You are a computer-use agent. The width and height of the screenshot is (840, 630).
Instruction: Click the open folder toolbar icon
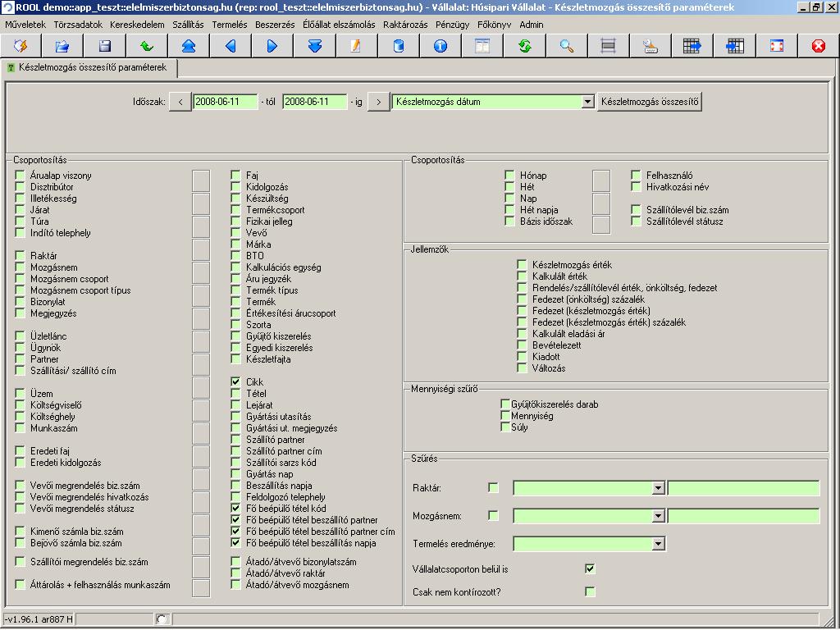point(62,46)
